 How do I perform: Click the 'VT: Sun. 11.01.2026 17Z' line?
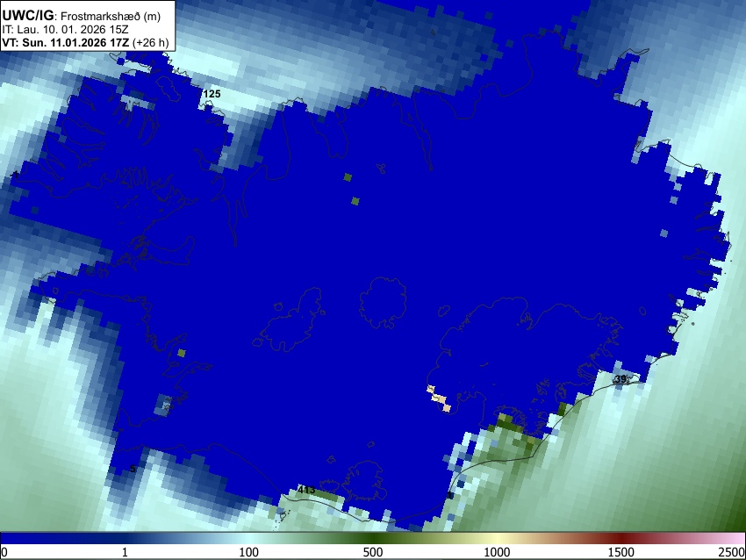tap(65, 42)
